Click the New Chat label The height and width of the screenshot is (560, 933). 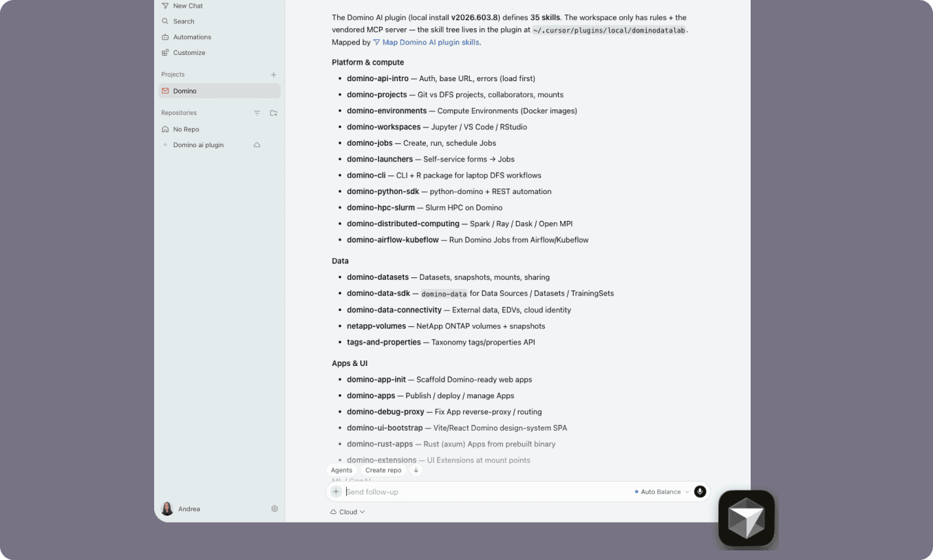pyautogui.click(x=188, y=6)
